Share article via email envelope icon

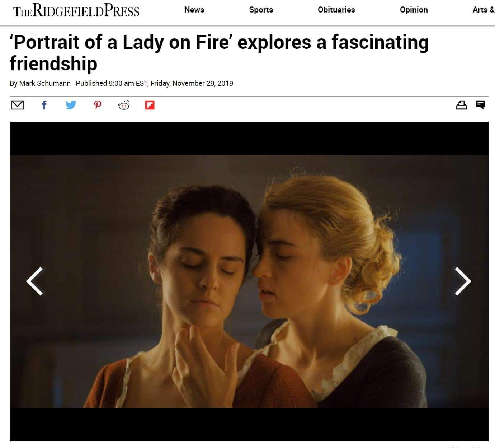point(17,105)
